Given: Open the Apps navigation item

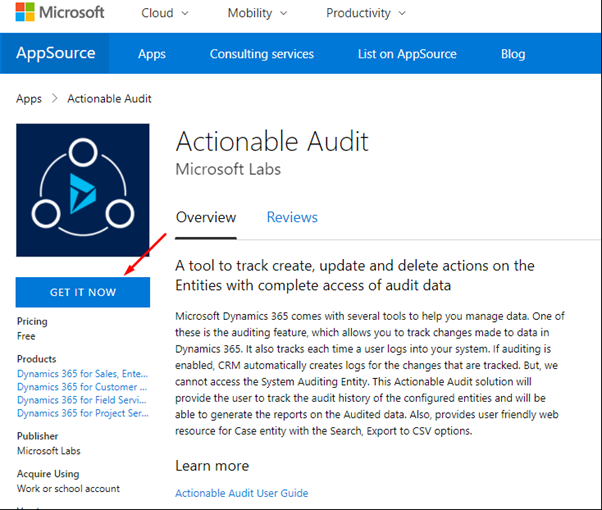Looking at the screenshot, I should (x=152, y=54).
